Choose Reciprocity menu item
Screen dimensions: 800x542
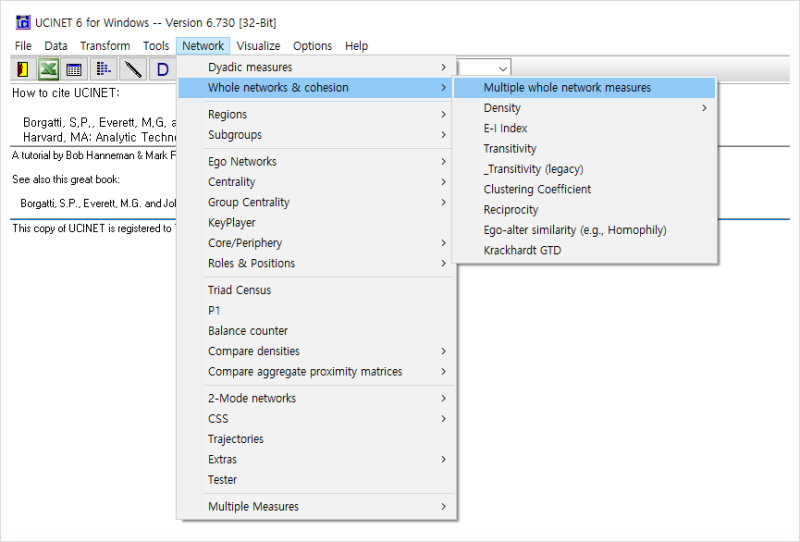585,210
